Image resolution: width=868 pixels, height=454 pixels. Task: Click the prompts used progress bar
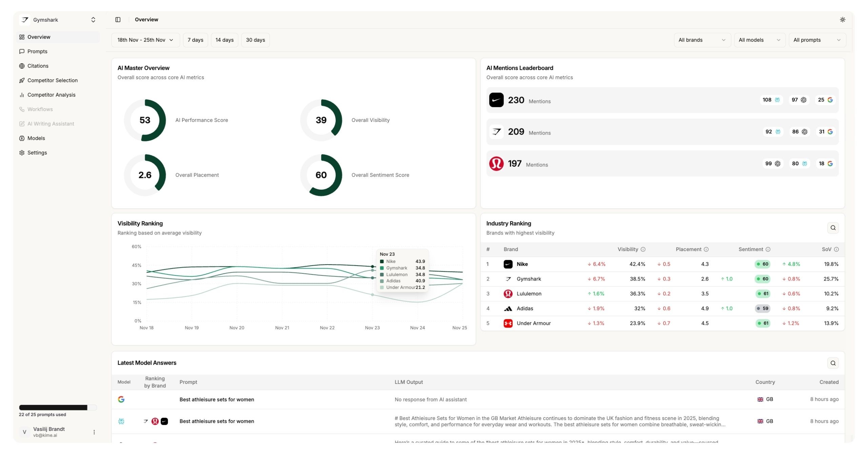tap(58, 408)
